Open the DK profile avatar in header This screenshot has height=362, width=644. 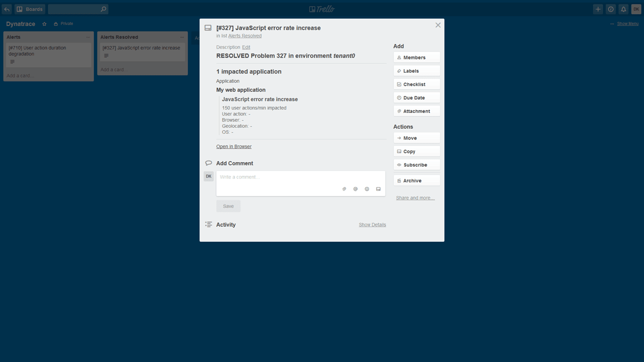click(x=636, y=9)
